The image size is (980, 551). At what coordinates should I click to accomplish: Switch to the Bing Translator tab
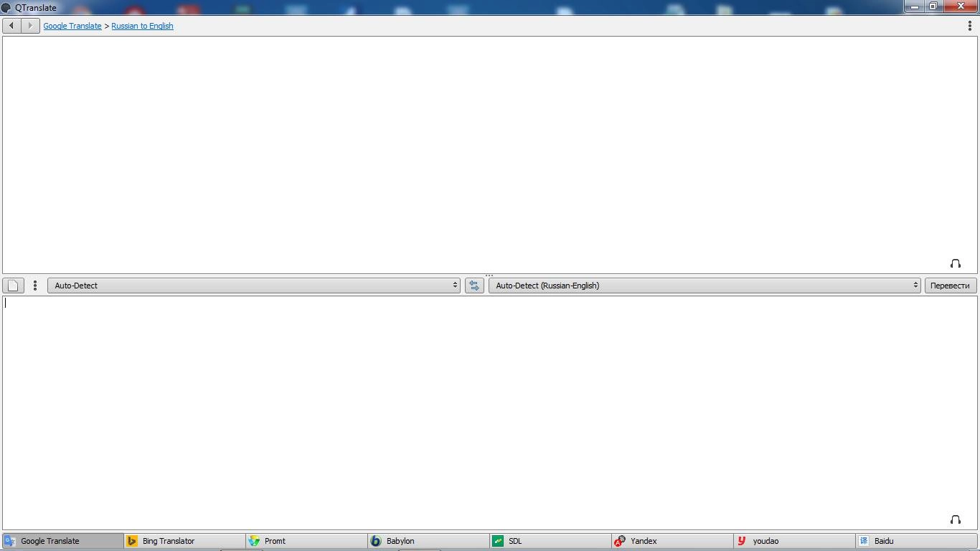coord(184,541)
